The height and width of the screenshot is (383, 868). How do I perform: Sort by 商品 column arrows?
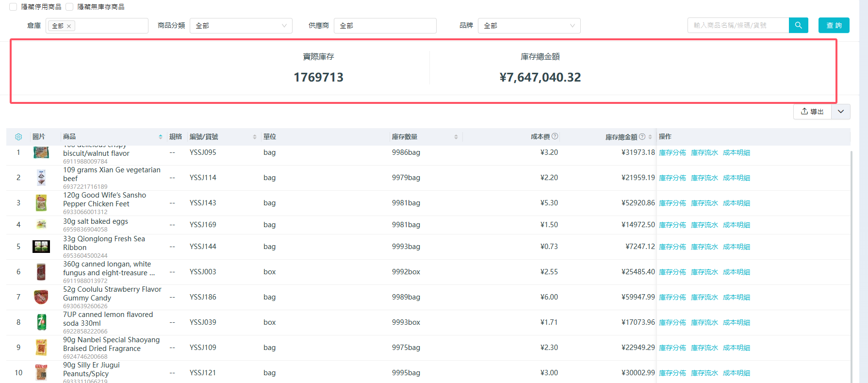pyautogui.click(x=161, y=137)
